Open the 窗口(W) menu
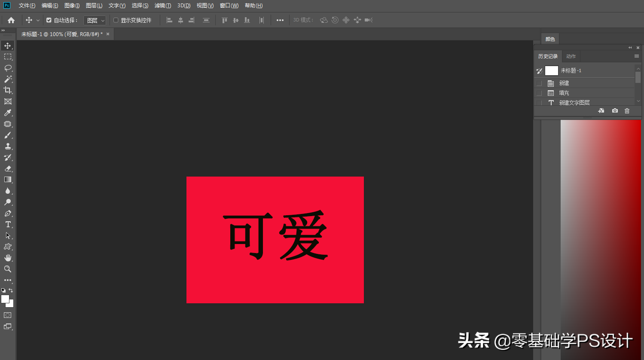The image size is (644, 360). tap(229, 6)
